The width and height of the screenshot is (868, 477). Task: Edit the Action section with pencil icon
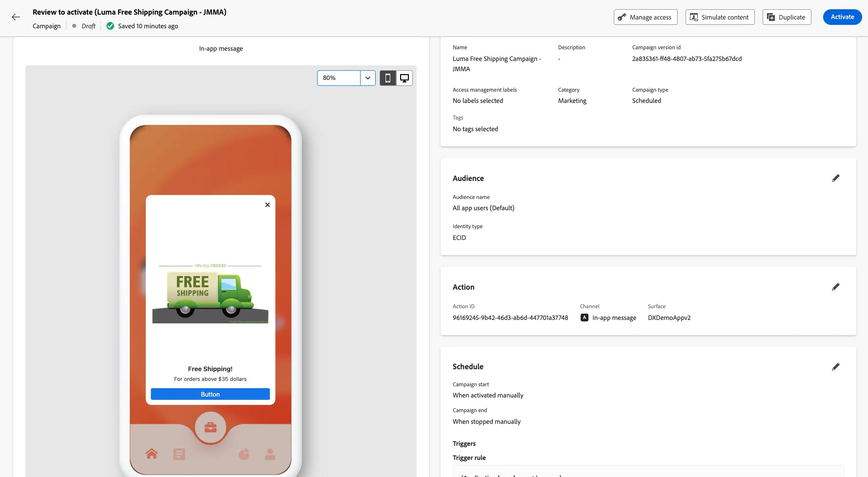[836, 287]
